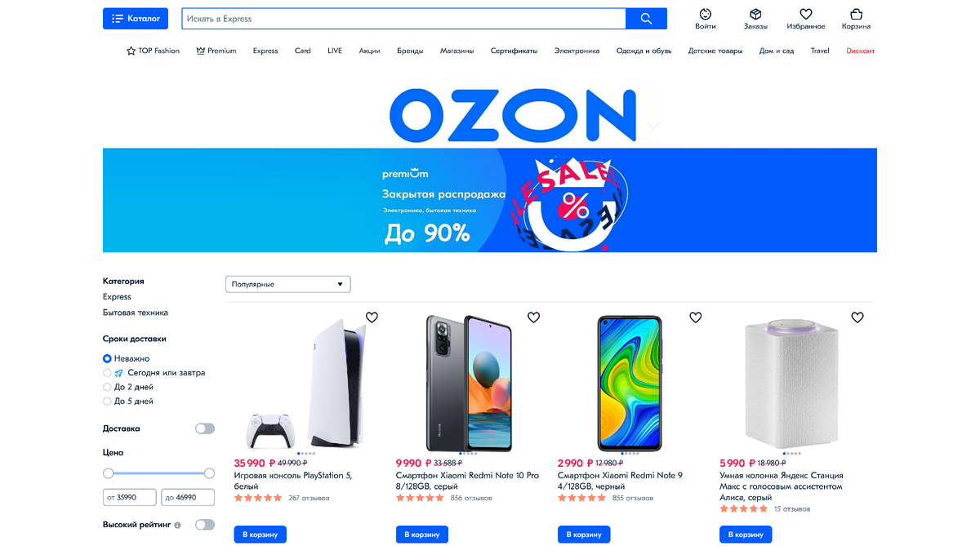Image resolution: width=980 pixels, height=546 pixels.
Task: Open Бытовая техника category link
Action: [x=136, y=313]
